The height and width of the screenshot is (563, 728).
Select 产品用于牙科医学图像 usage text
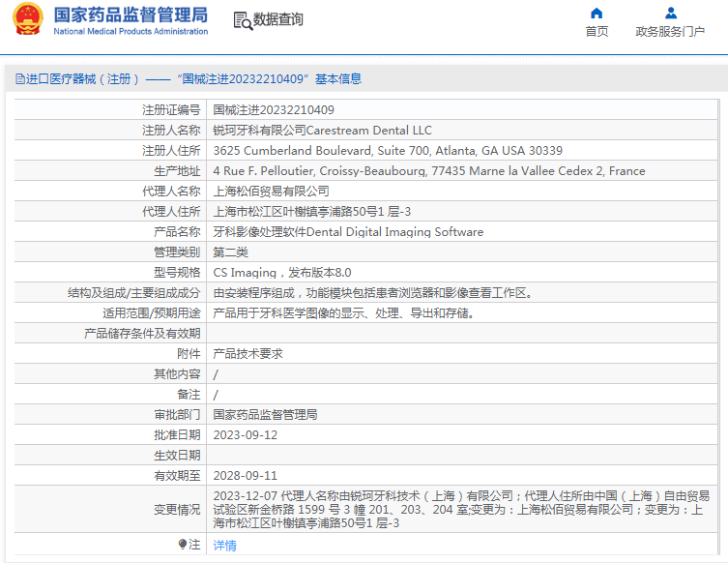tap(343, 313)
